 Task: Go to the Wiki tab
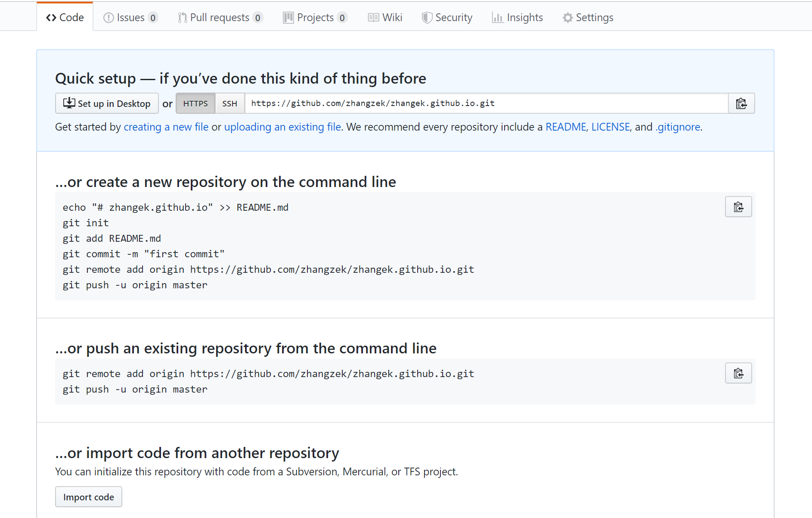(x=385, y=17)
